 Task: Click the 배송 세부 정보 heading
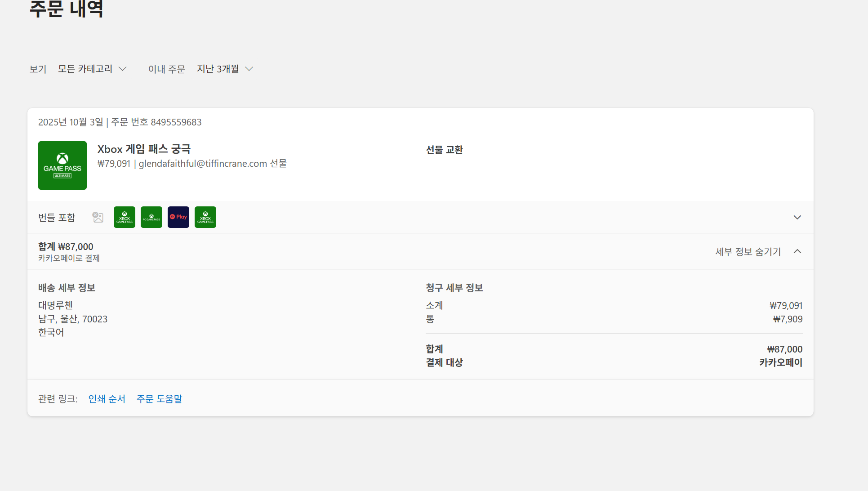pos(67,288)
